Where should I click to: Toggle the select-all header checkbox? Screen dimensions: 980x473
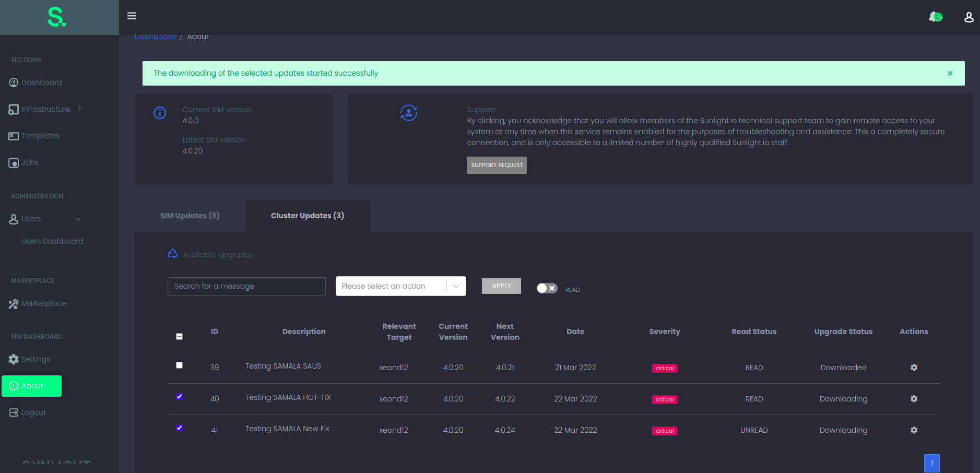pyautogui.click(x=179, y=337)
